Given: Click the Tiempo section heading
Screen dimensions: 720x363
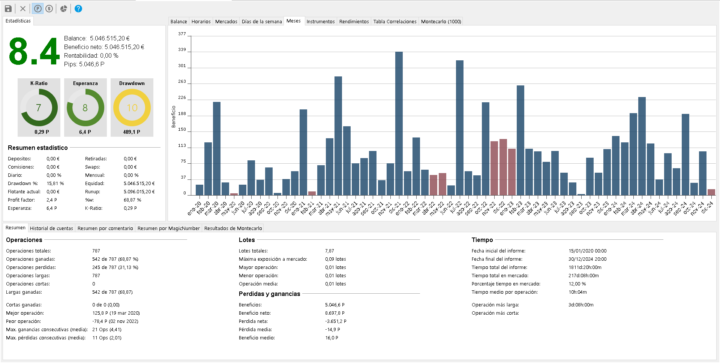Looking at the screenshot, I should click(482, 240).
